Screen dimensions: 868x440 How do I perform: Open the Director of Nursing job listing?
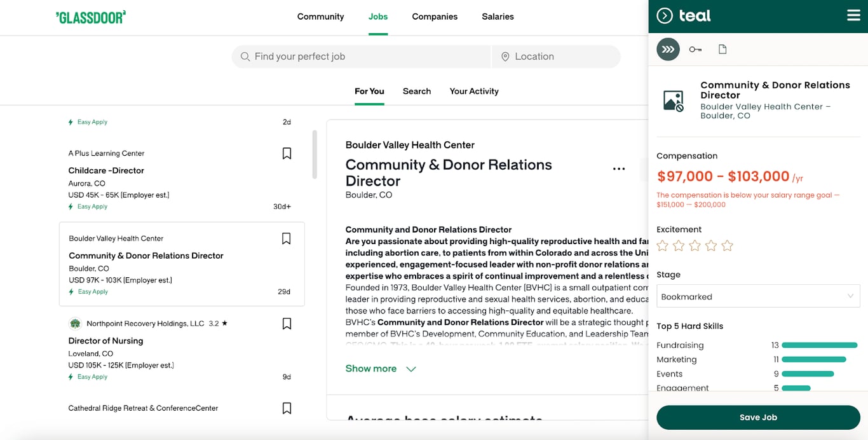105,341
